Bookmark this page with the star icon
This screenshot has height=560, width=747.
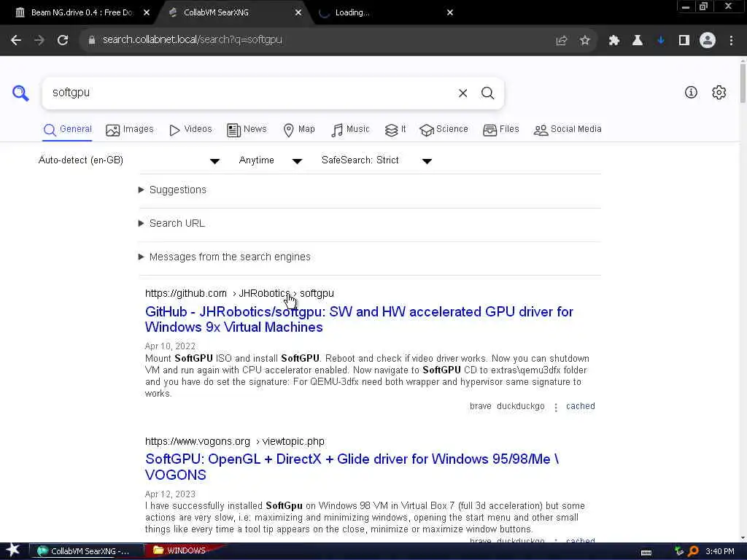coord(584,41)
